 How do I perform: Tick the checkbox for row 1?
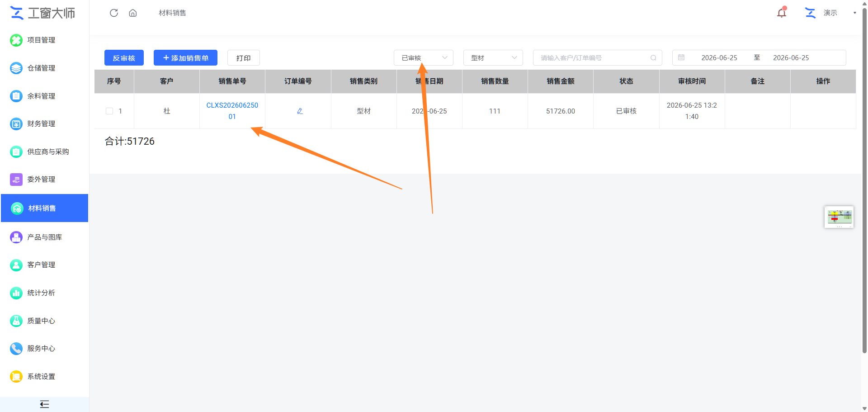point(109,111)
